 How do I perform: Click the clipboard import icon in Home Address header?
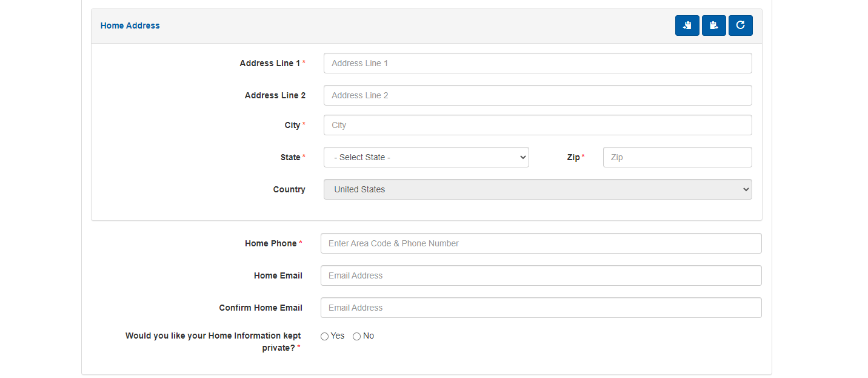click(687, 25)
